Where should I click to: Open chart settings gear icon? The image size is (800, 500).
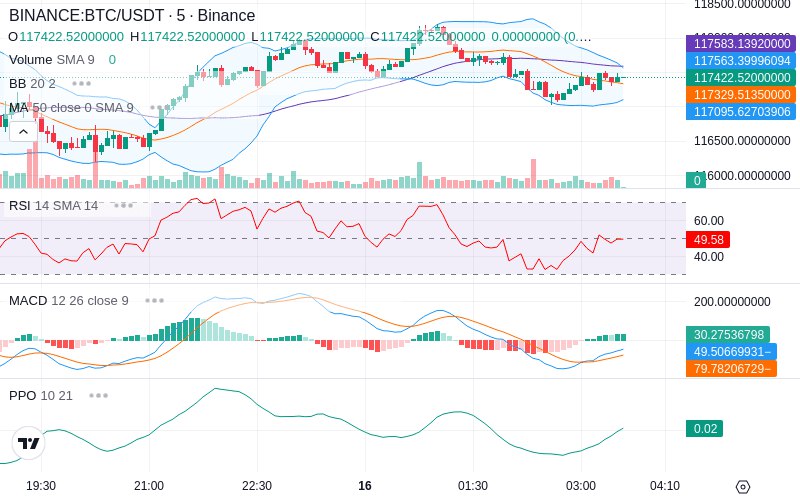pyautogui.click(x=743, y=487)
